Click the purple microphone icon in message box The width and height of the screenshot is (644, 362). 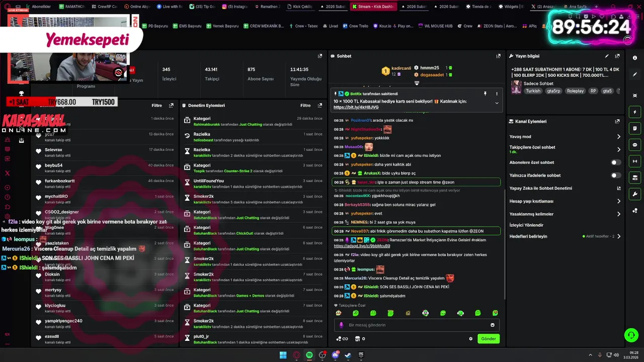(341, 325)
